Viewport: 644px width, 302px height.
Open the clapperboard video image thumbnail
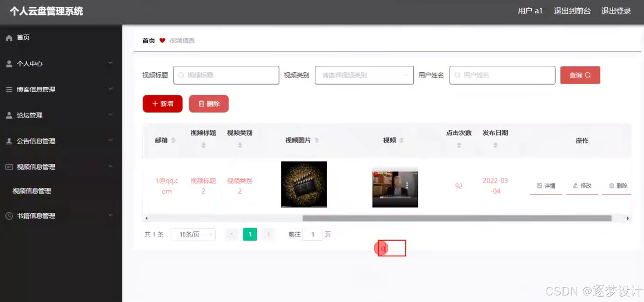tap(304, 184)
